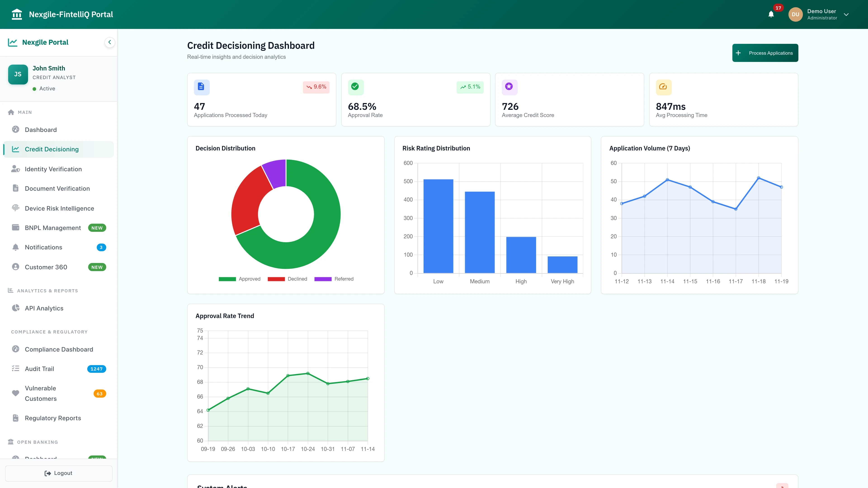Screen dimensions: 868x488
Task: Click the Audit Trail checklist icon
Action: click(16, 368)
